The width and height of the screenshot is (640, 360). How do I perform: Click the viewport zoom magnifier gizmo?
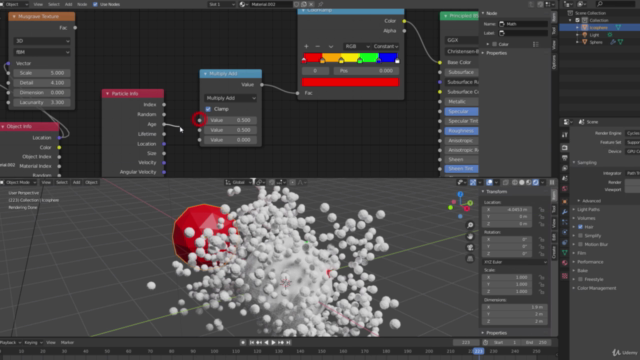(x=470, y=225)
